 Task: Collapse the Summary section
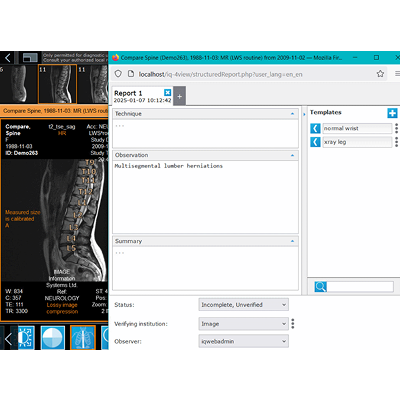(292, 241)
